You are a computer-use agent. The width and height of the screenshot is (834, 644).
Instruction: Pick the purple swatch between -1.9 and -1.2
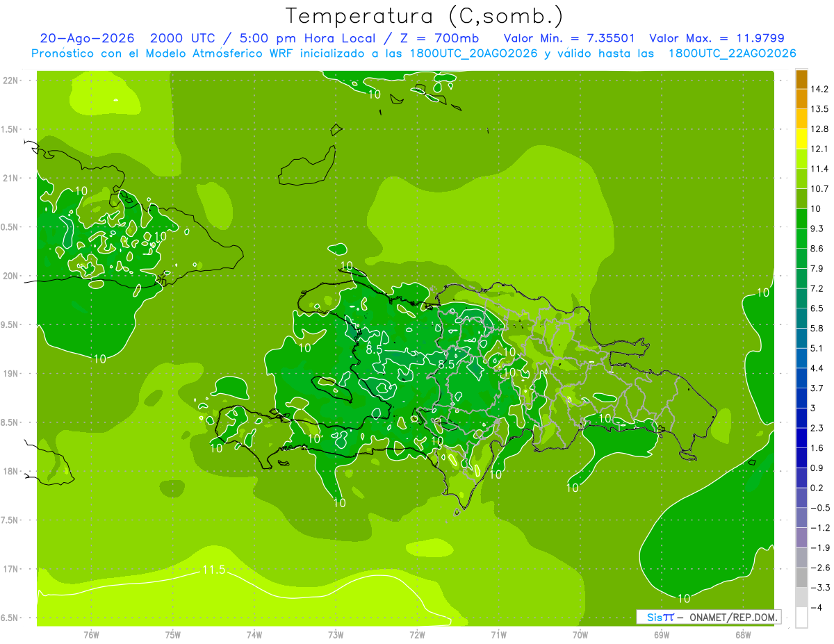click(x=801, y=538)
